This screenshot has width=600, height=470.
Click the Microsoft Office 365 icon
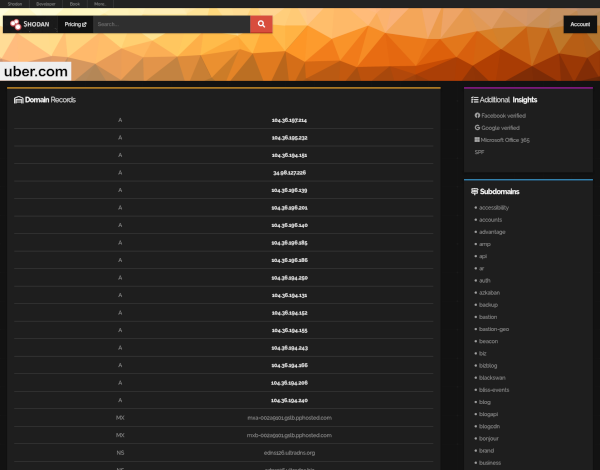pyautogui.click(x=477, y=140)
